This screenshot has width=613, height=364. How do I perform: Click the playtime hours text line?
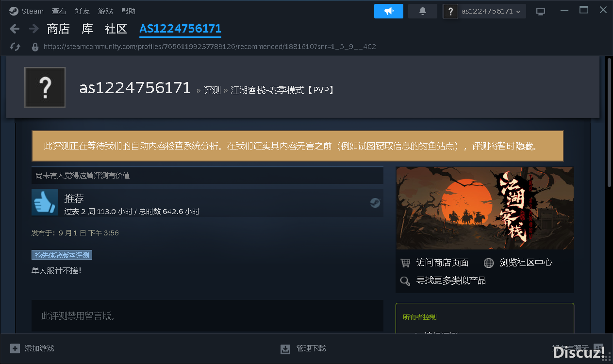tap(132, 212)
